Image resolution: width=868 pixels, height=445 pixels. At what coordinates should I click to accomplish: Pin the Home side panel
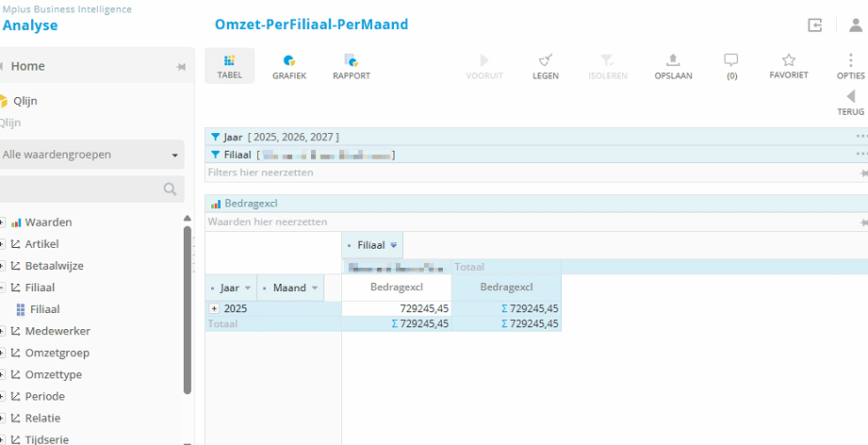[180, 66]
